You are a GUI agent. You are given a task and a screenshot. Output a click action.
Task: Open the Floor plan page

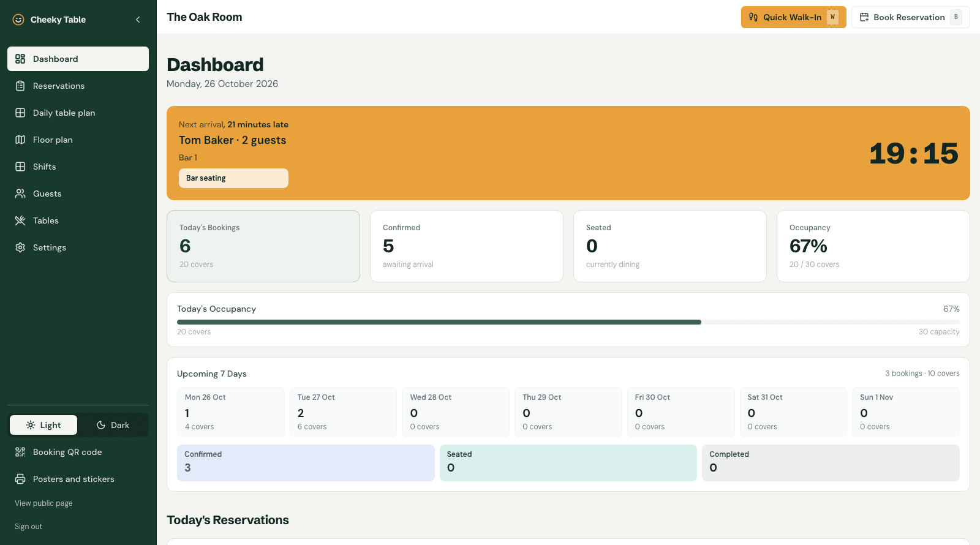78,140
